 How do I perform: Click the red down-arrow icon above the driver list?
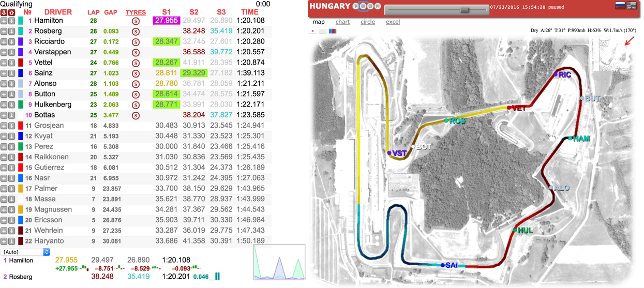[4, 12]
